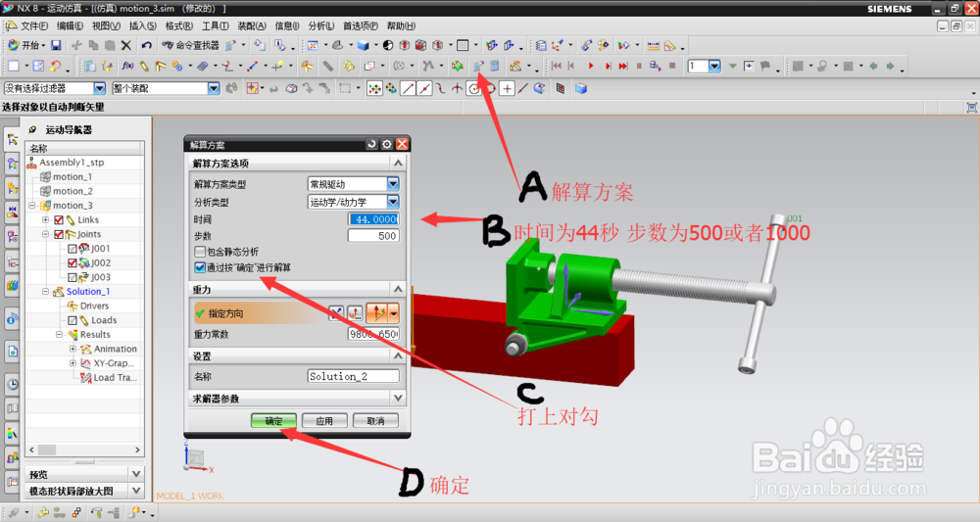Close the 解算方案 dialog
The width and height of the screenshot is (980, 522).
tap(402, 144)
